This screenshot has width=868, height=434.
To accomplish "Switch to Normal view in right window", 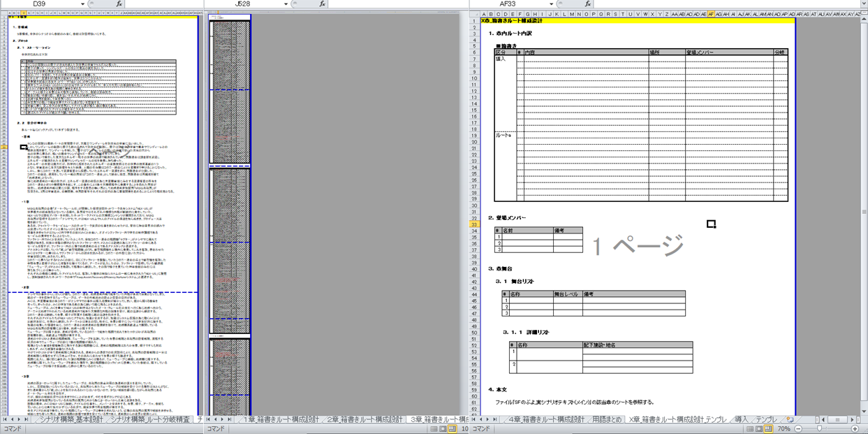I will (746, 428).
